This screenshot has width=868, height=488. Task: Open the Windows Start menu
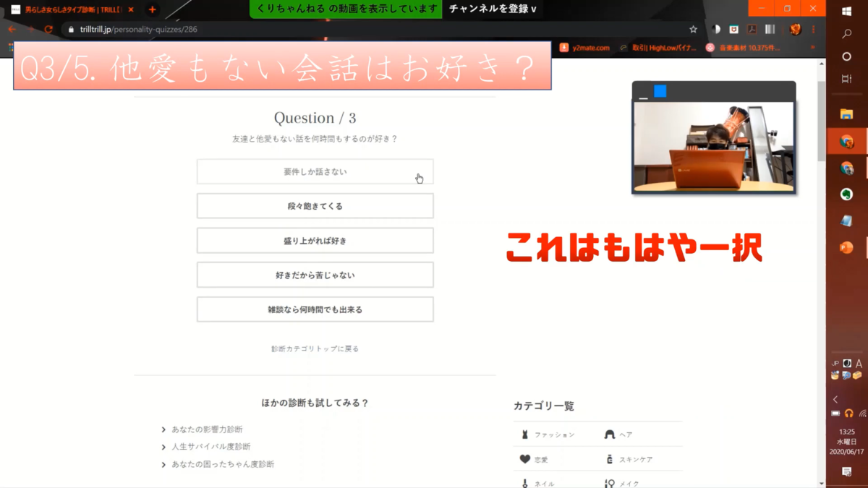[x=847, y=12]
